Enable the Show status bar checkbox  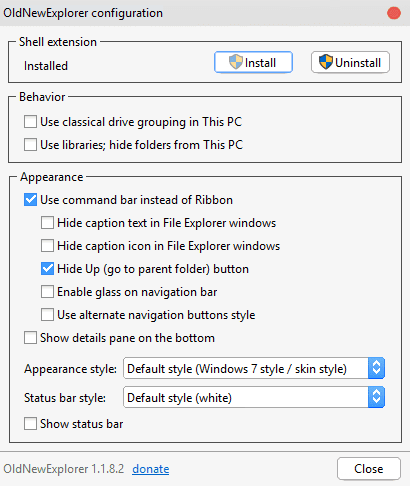(30, 424)
